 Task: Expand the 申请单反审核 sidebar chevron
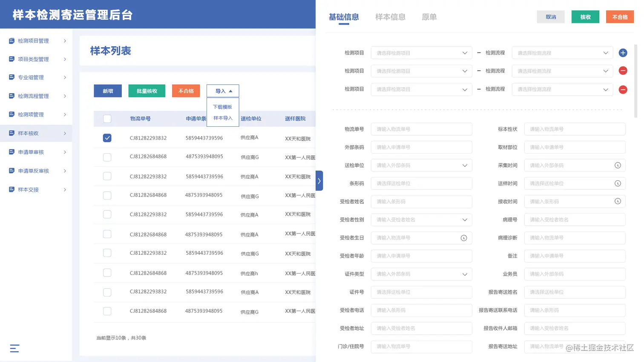(65, 171)
